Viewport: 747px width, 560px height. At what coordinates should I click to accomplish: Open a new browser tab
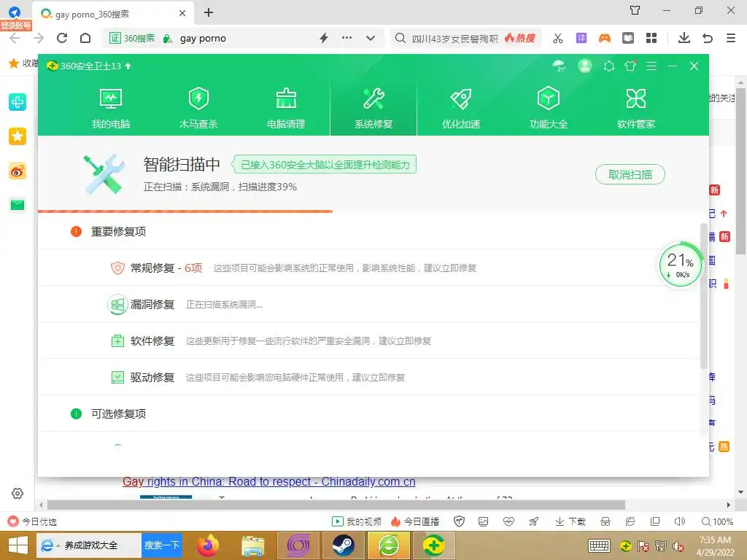pyautogui.click(x=208, y=13)
